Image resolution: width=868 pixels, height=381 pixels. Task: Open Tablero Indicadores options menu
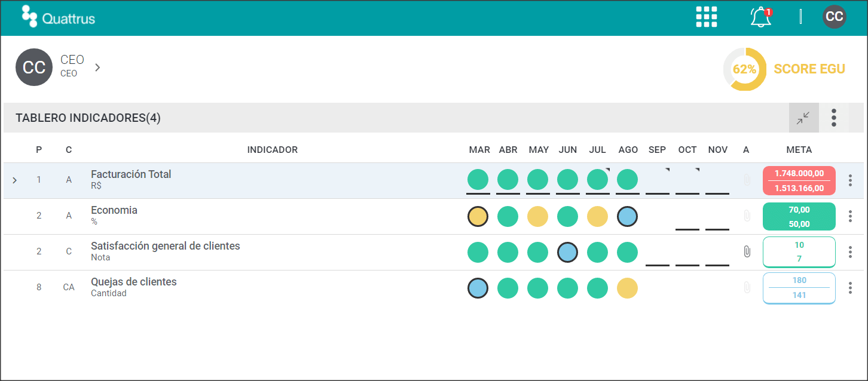point(834,118)
